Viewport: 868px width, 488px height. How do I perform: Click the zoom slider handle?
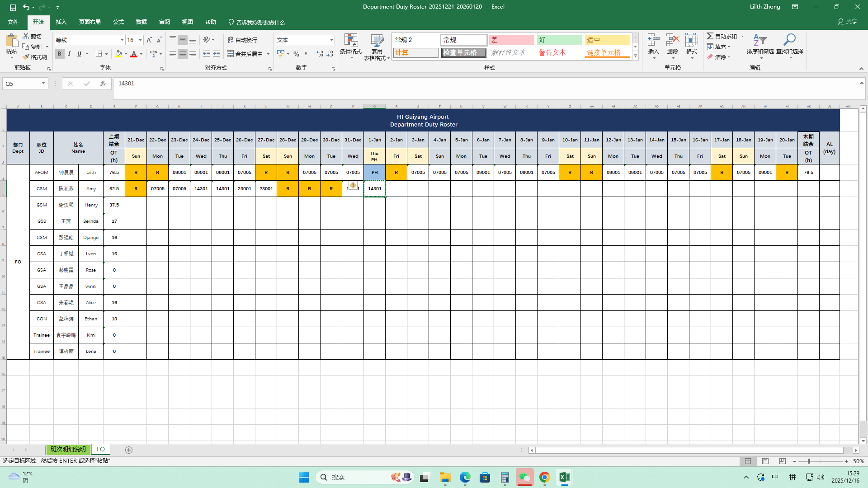tap(809, 461)
